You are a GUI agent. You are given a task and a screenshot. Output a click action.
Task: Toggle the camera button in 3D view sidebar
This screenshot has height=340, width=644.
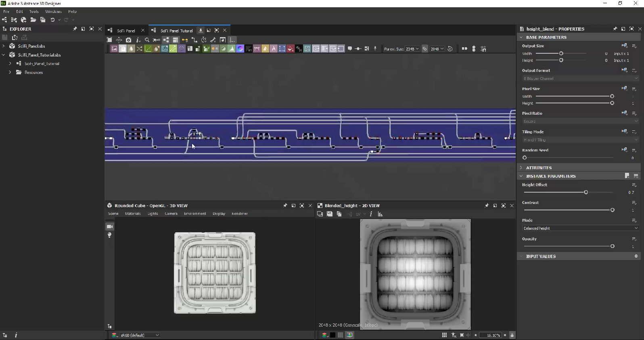pyautogui.click(x=109, y=227)
